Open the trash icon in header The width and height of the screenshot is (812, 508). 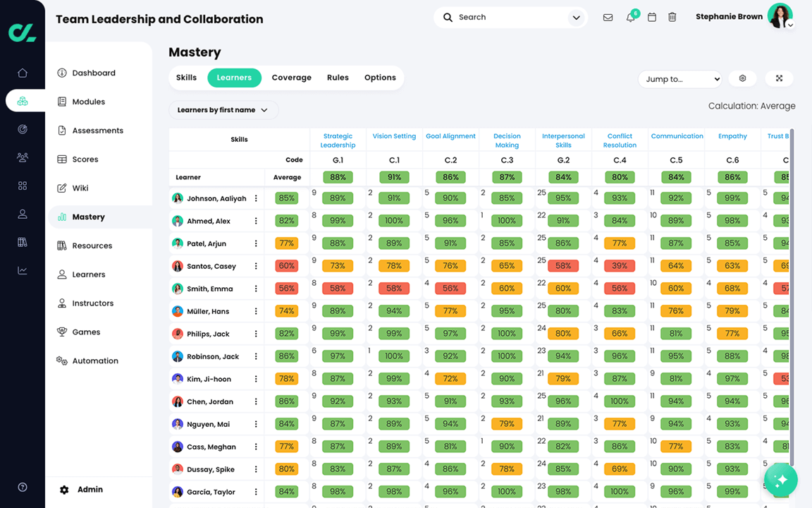pos(672,17)
